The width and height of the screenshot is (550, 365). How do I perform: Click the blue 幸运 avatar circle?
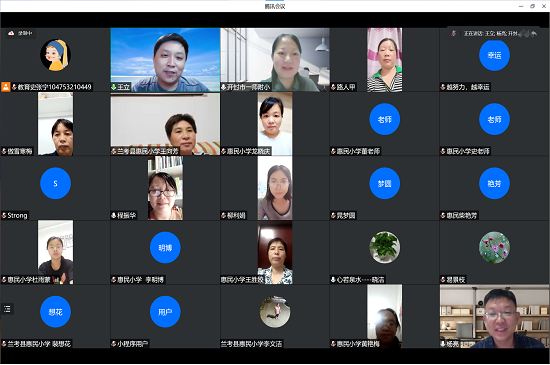494,55
